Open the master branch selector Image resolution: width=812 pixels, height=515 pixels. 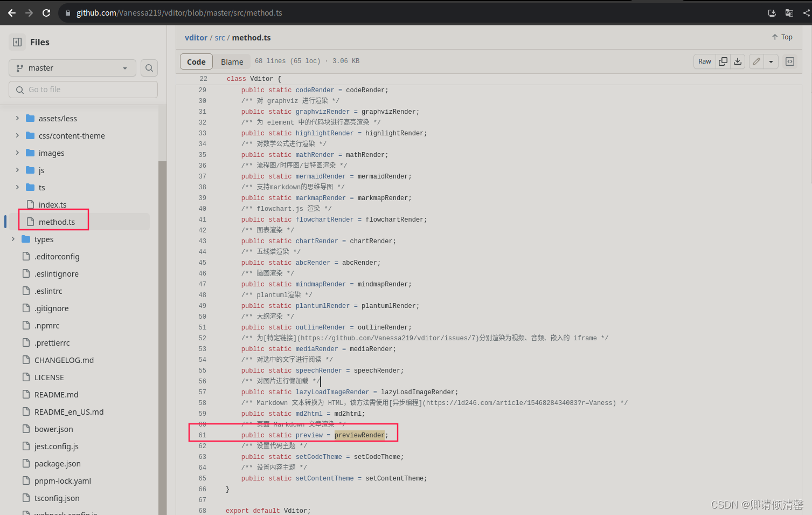(72, 68)
